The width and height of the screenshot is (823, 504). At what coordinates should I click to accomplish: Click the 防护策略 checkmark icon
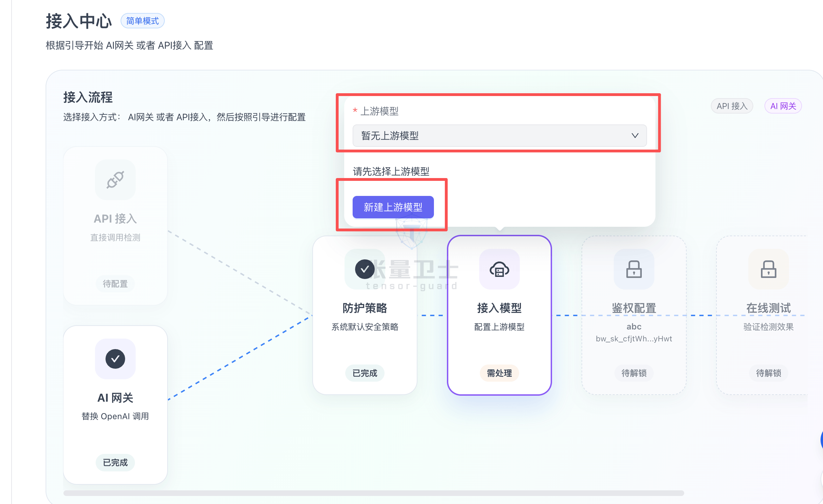[365, 269]
